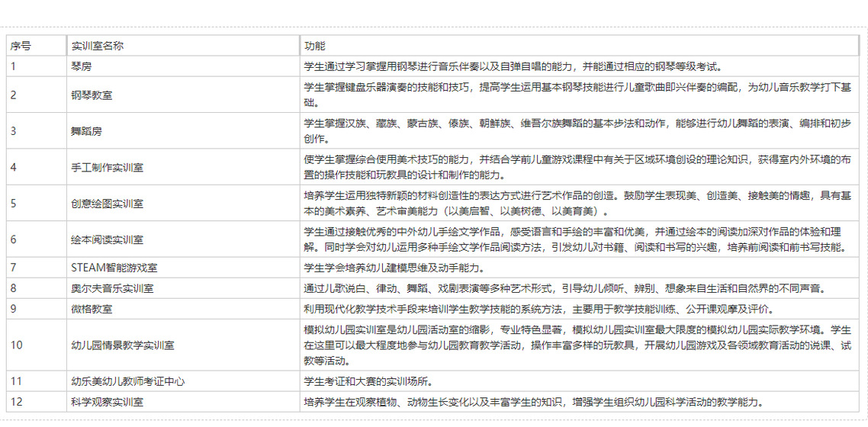The height and width of the screenshot is (427, 868).
Task: Select the 钢琴教室 name cell
Action: 92,95
